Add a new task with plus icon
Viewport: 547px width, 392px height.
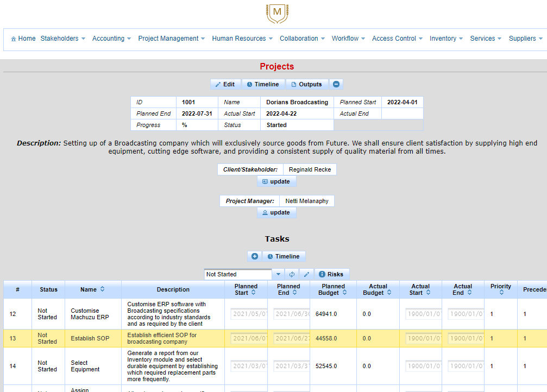pos(255,256)
